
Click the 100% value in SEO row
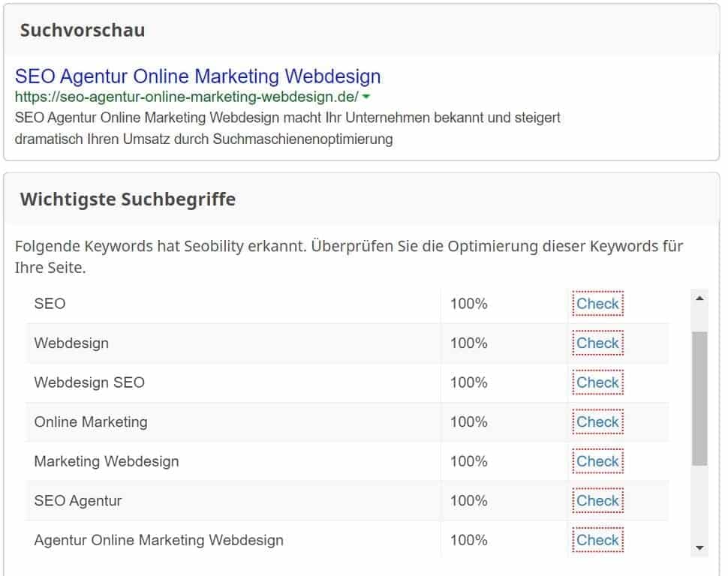[469, 304]
